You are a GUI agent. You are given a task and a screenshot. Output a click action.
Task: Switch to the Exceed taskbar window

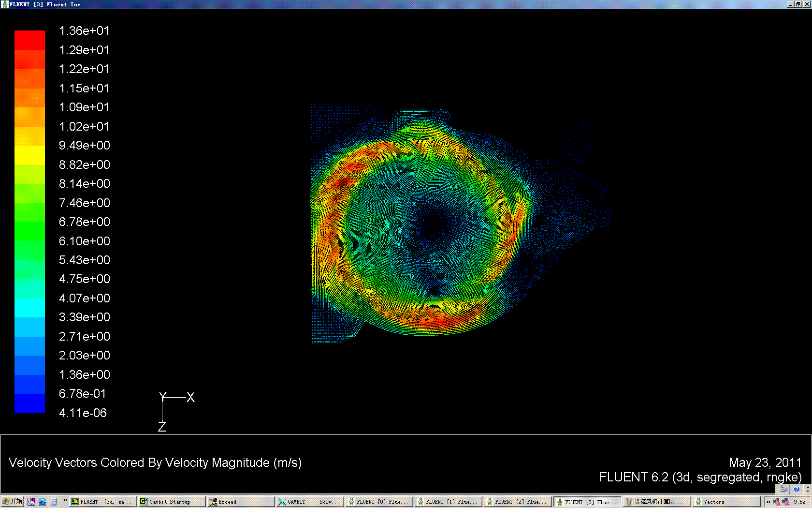point(240,502)
